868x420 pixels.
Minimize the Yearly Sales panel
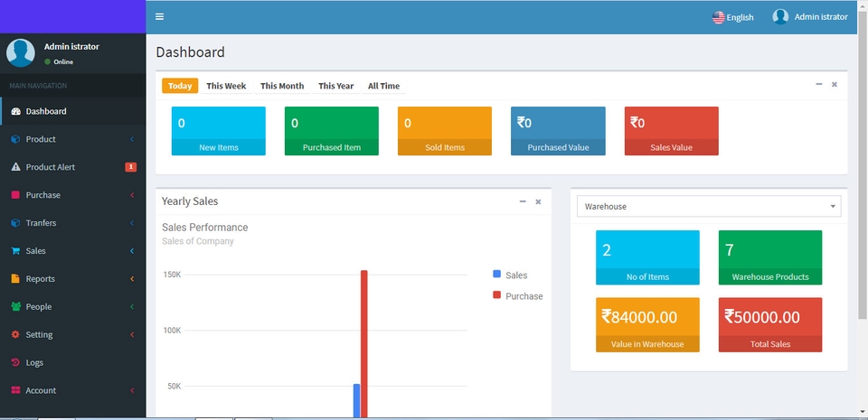click(523, 201)
